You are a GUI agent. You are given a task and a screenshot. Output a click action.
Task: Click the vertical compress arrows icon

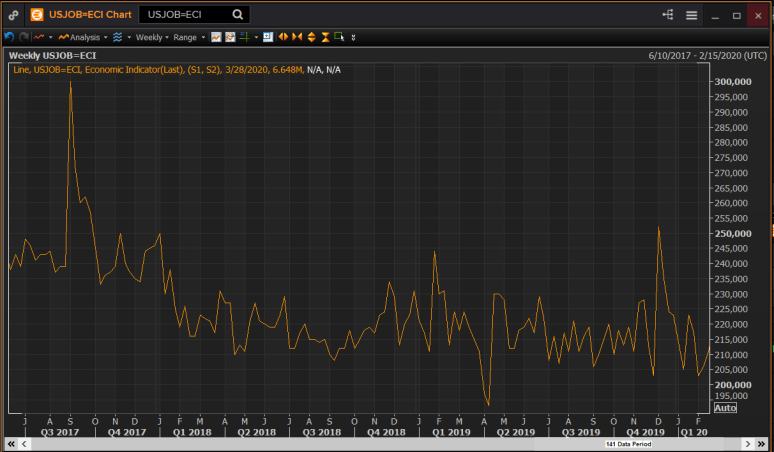(326, 37)
